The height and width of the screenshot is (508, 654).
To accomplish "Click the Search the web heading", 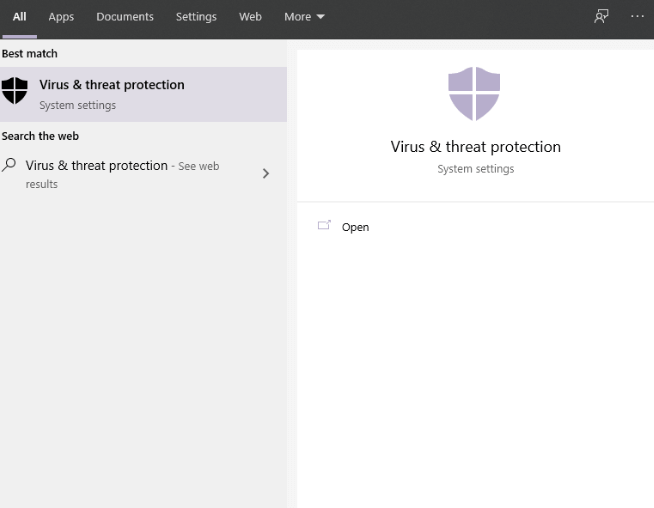I will click(40, 136).
